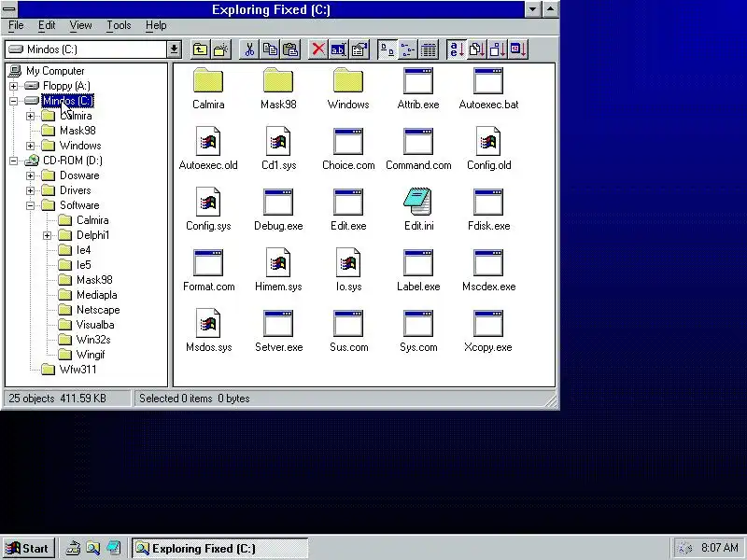Click the Copy toolbar icon
Screen dimensions: 747x560
270,49
